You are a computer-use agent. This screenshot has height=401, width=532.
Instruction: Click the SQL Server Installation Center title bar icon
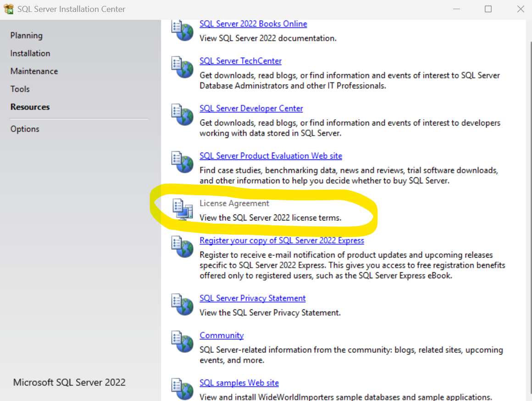(8, 9)
